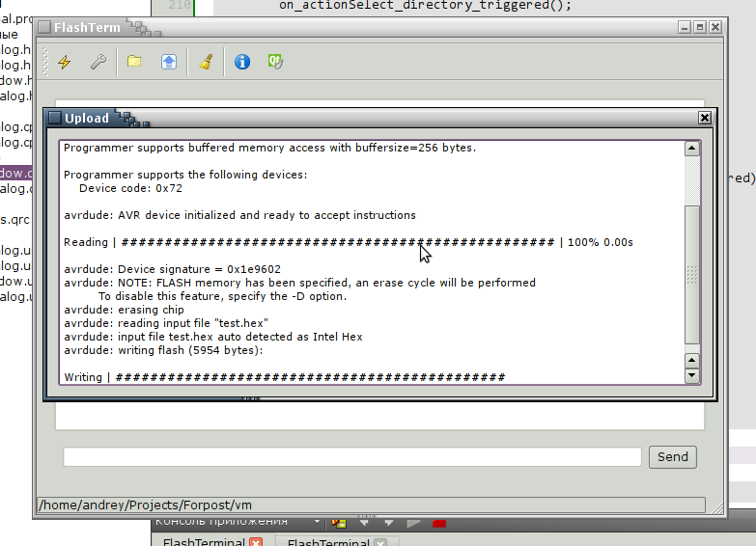Click the toolbar drag handle in FlashTerm
Screen dimensions: 756x546
coord(45,62)
